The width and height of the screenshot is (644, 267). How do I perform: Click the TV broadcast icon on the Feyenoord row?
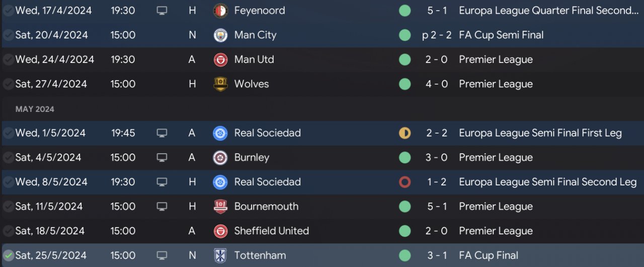[x=162, y=11]
